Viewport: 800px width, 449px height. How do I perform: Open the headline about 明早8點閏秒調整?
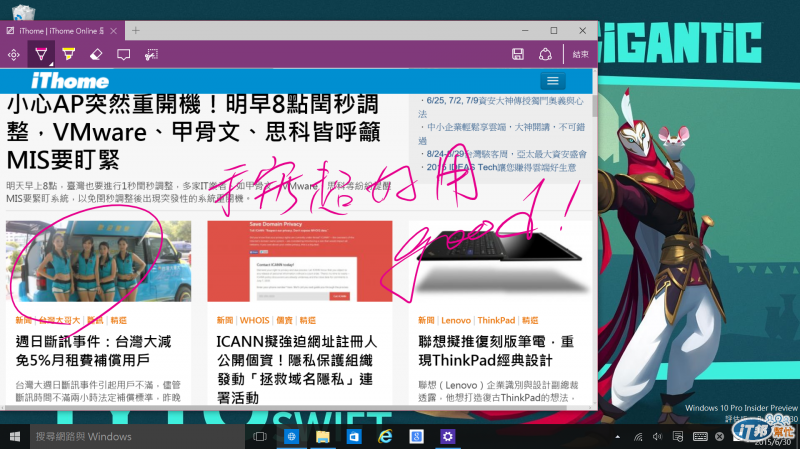194,132
